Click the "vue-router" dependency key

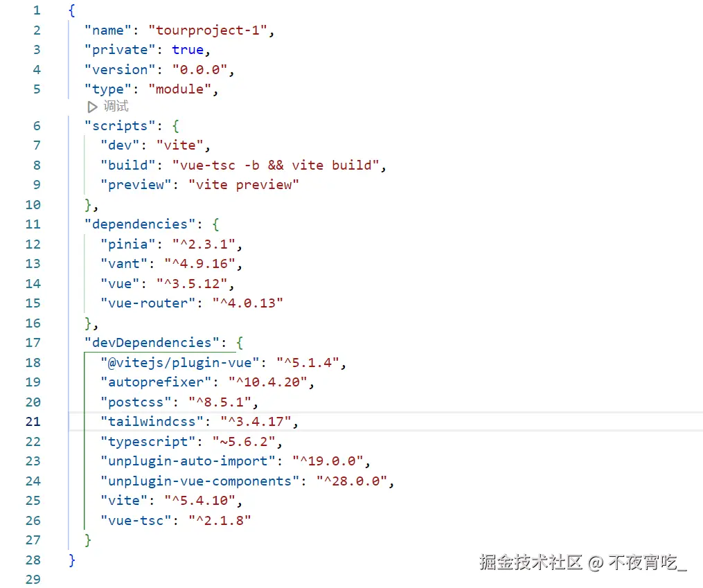point(148,303)
